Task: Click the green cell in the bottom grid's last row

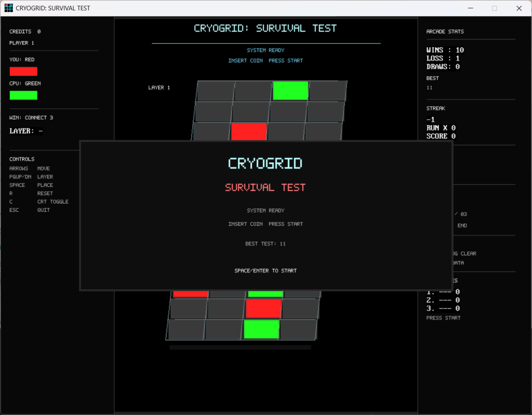Action: pyautogui.click(x=262, y=329)
